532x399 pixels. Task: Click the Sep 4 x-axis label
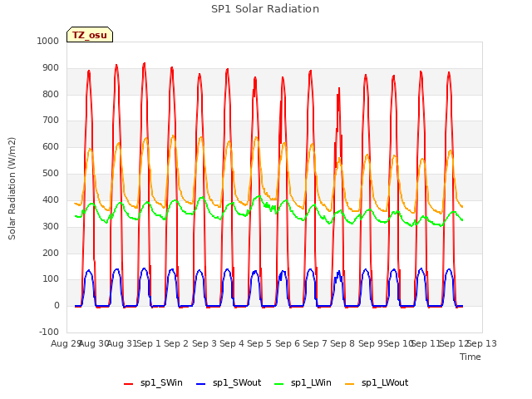[232, 343]
